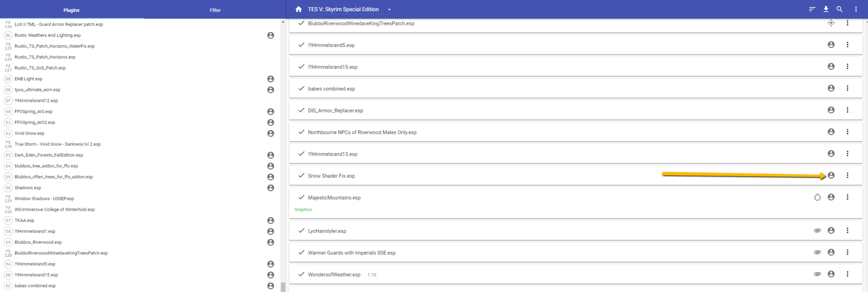Select Vivid Snow.esp in the sidebar list

point(29,133)
